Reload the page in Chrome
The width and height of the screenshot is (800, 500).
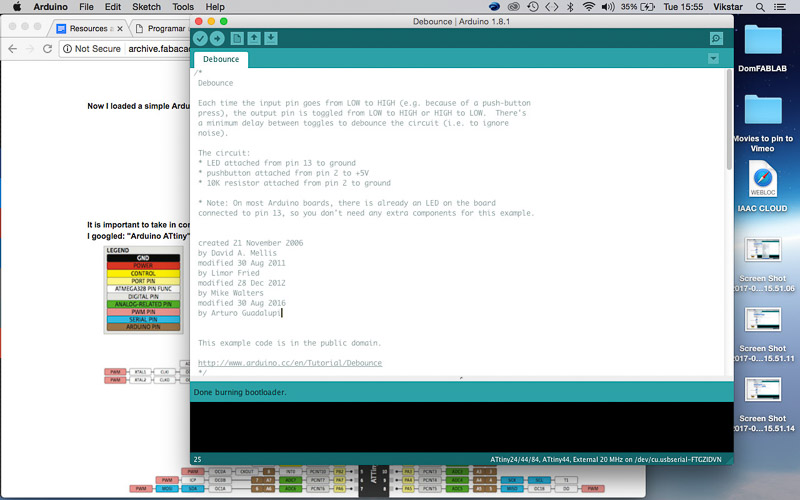(x=47, y=48)
